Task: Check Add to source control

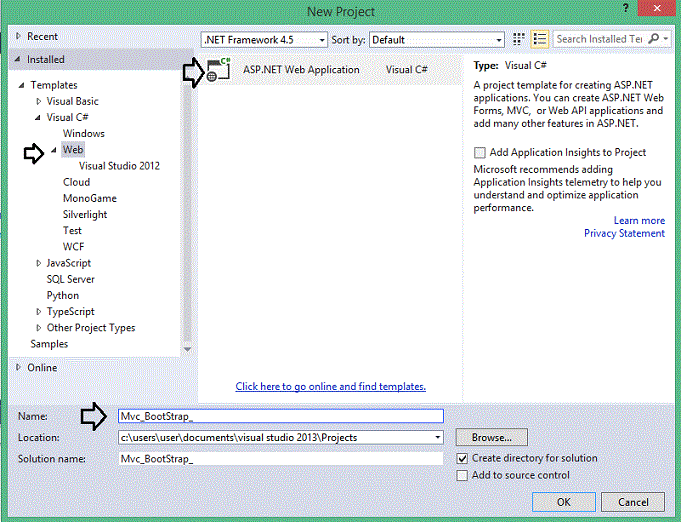Action: (462, 475)
